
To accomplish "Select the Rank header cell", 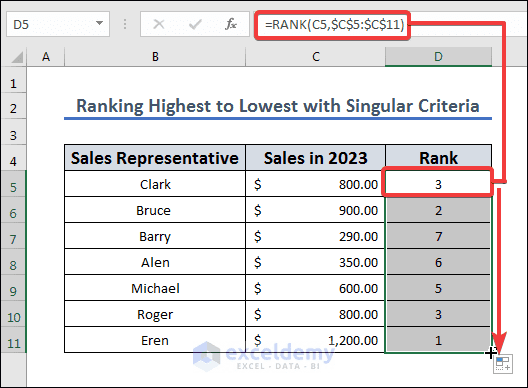I will click(438, 158).
